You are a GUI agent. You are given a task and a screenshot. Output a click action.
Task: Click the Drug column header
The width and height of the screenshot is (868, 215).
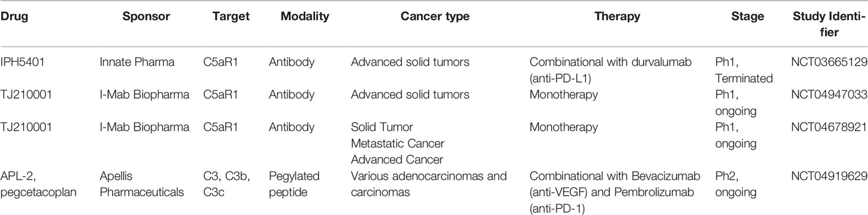pos(12,17)
